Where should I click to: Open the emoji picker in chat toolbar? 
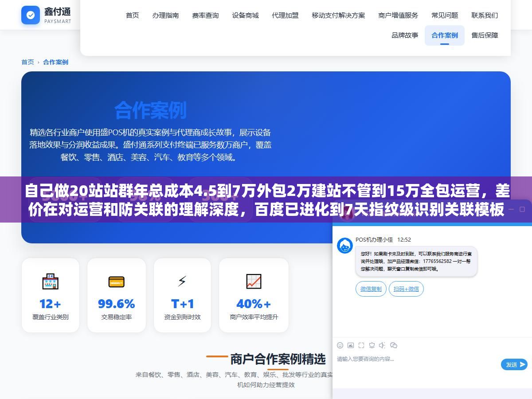tap(340, 345)
